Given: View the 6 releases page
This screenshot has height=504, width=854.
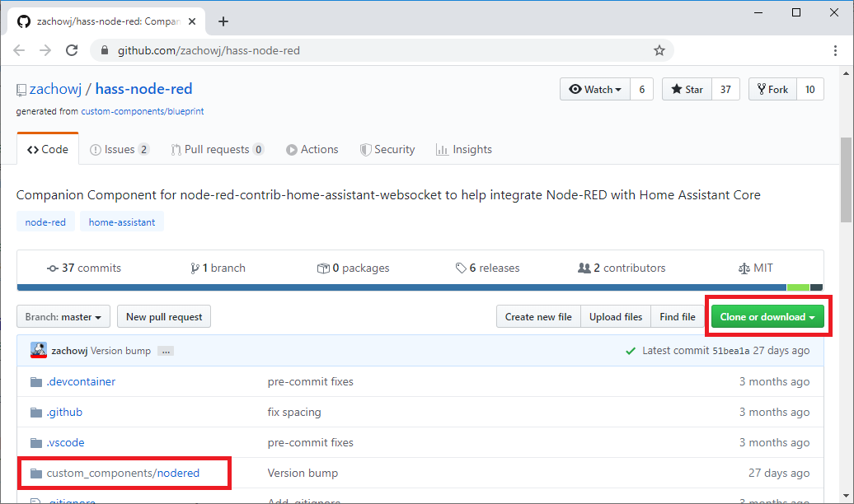Looking at the screenshot, I should click(487, 268).
